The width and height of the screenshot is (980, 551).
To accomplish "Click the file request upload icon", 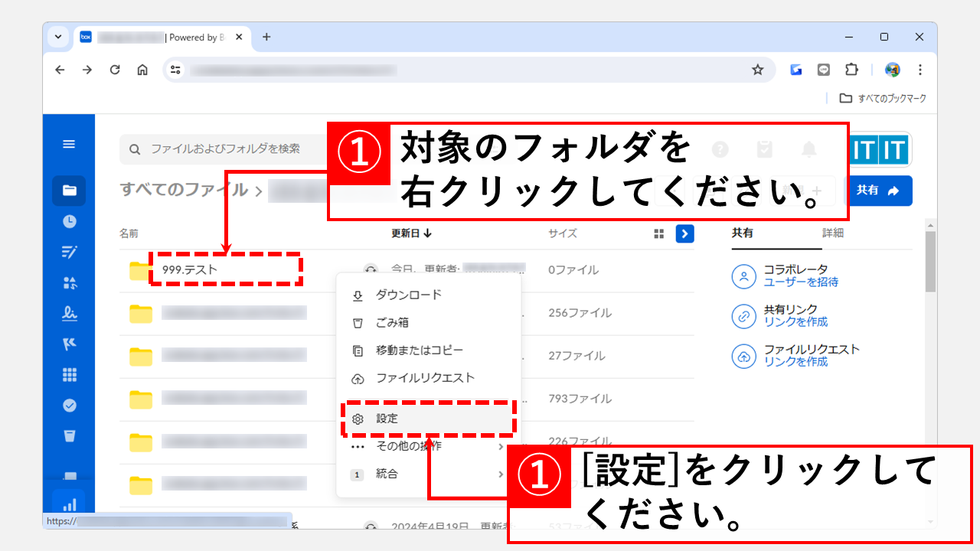I will [x=743, y=355].
